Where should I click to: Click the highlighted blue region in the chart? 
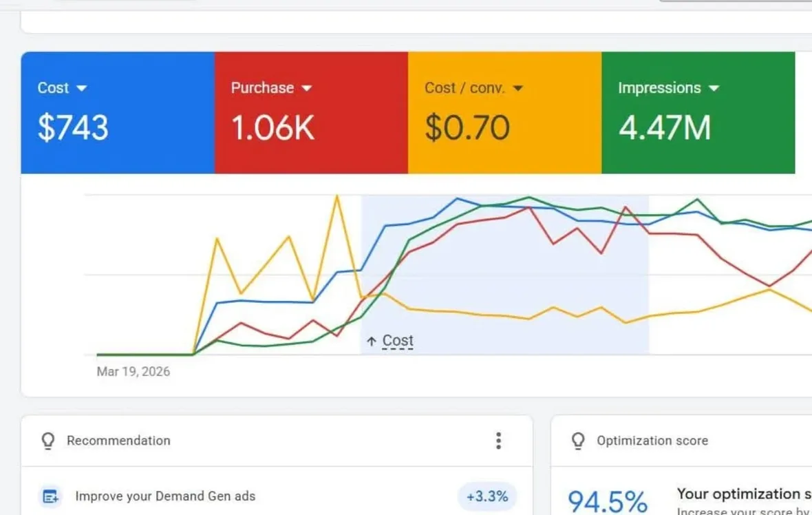[x=505, y=275]
